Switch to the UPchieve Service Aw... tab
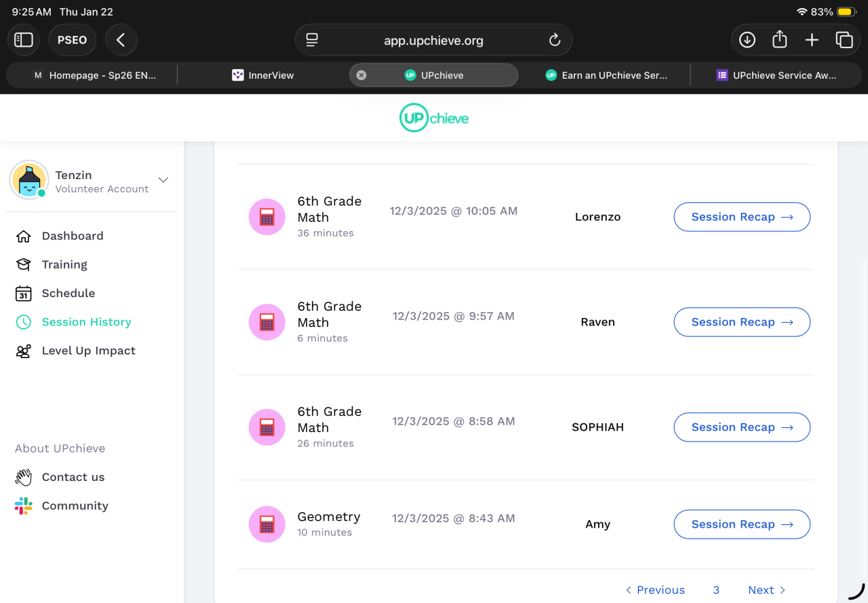This screenshot has width=868, height=603. pos(776,75)
